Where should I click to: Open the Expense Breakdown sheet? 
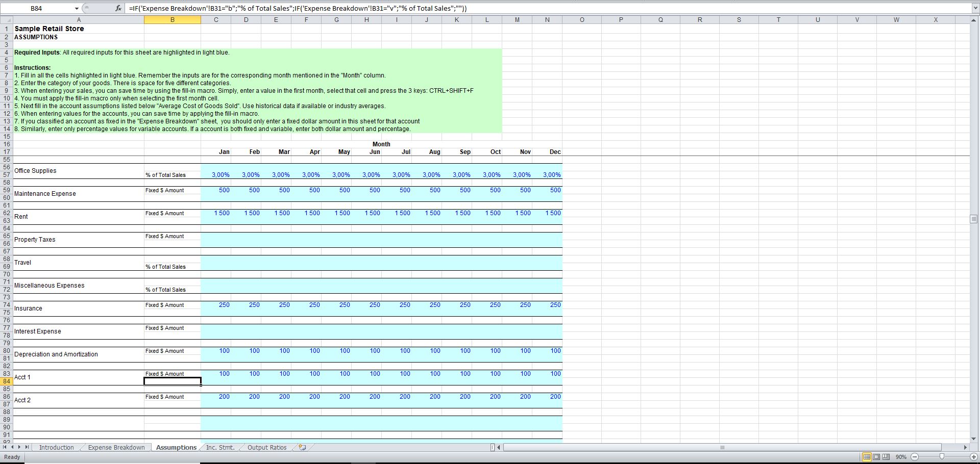point(115,447)
